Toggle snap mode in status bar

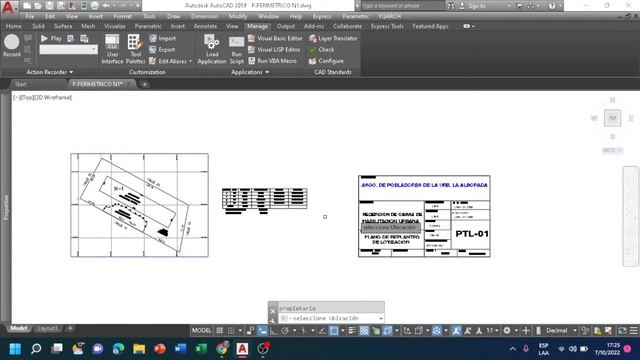click(x=231, y=331)
